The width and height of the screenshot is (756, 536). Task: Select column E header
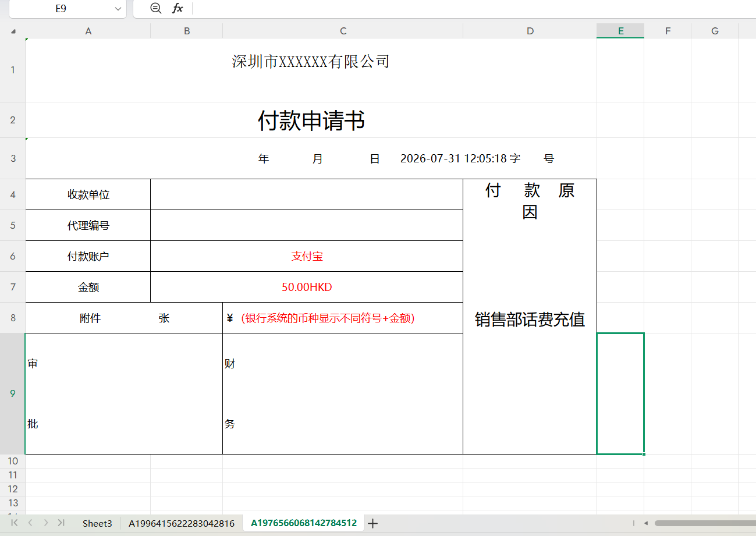tap(620, 31)
